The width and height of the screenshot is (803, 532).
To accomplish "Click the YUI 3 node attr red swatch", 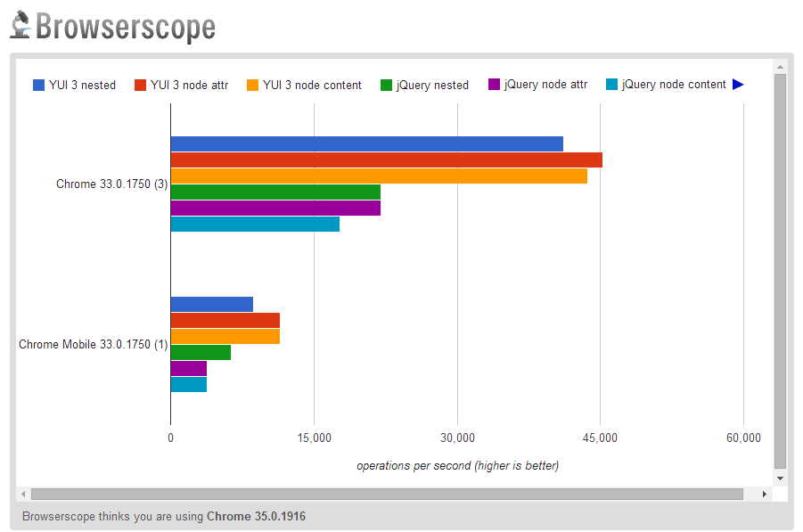I will (x=140, y=85).
